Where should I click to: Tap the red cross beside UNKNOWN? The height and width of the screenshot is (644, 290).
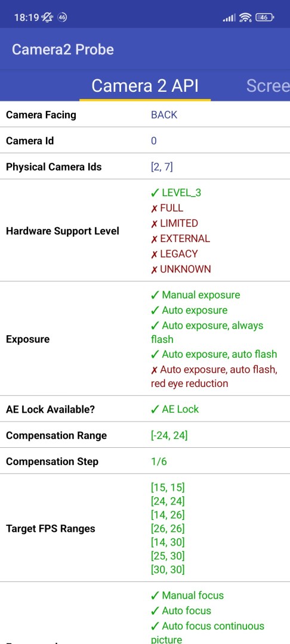[x=154, y=270]
